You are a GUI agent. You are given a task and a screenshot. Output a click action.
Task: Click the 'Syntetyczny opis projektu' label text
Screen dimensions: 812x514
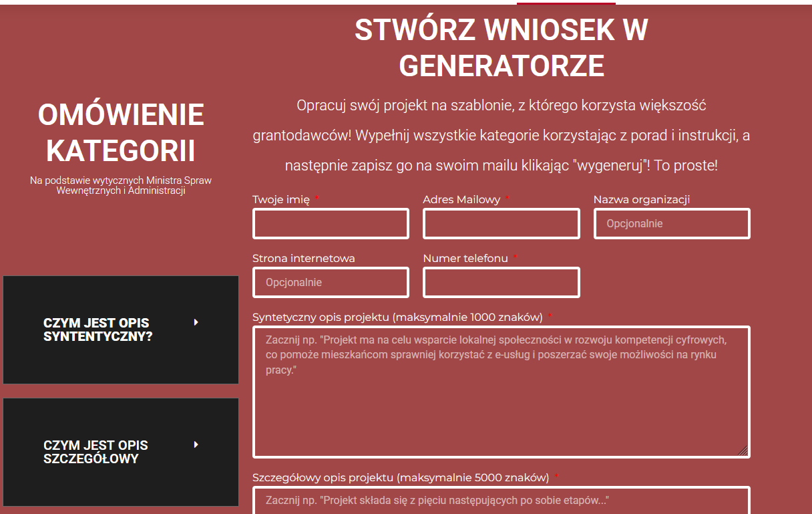[x=397, y=317]
